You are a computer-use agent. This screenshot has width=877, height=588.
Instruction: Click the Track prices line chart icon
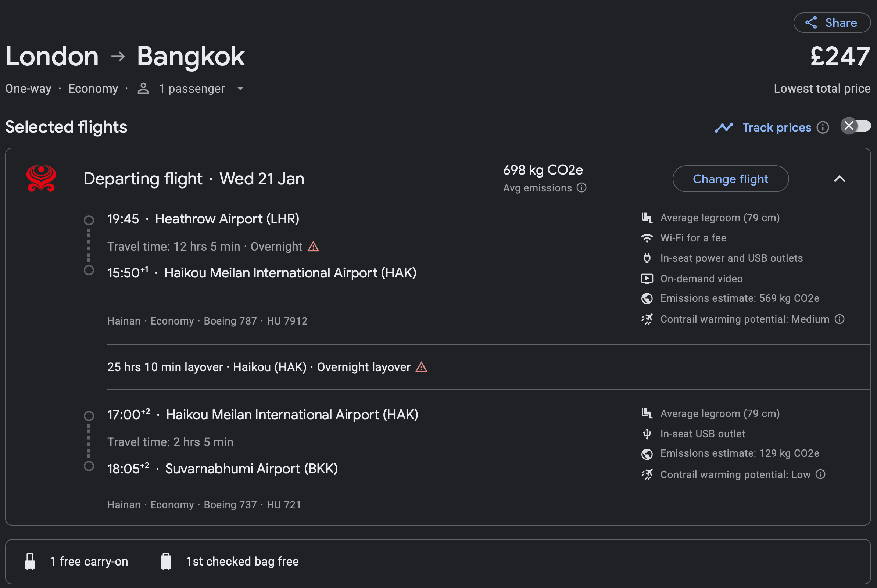pos(724,128)
